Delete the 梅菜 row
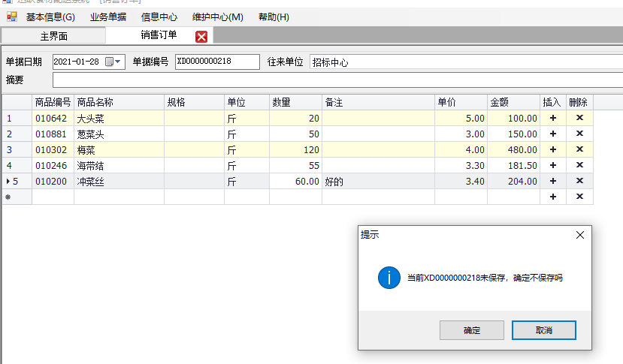This screenshot has height=364, width=623. 579,149
